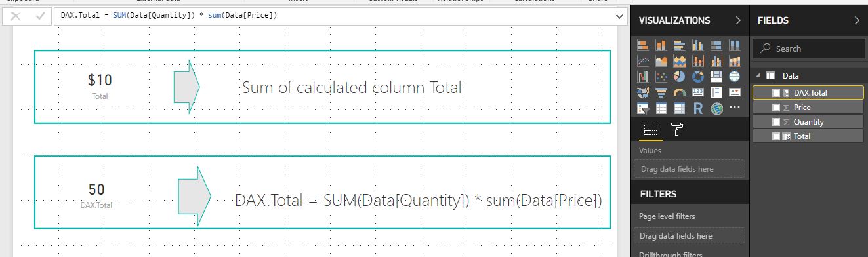Select the arrow shape beside $10 card
This screenshot has height=257, width=868.
pyautogui.click(x=186, y=87)
